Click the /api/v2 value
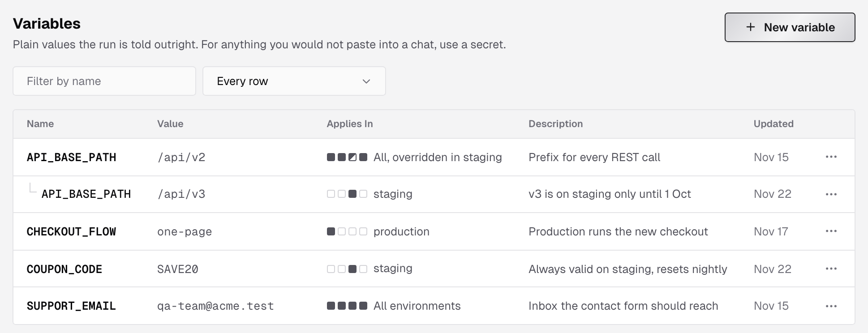Viewport: 868px width, 333px height. coord(181,158)
